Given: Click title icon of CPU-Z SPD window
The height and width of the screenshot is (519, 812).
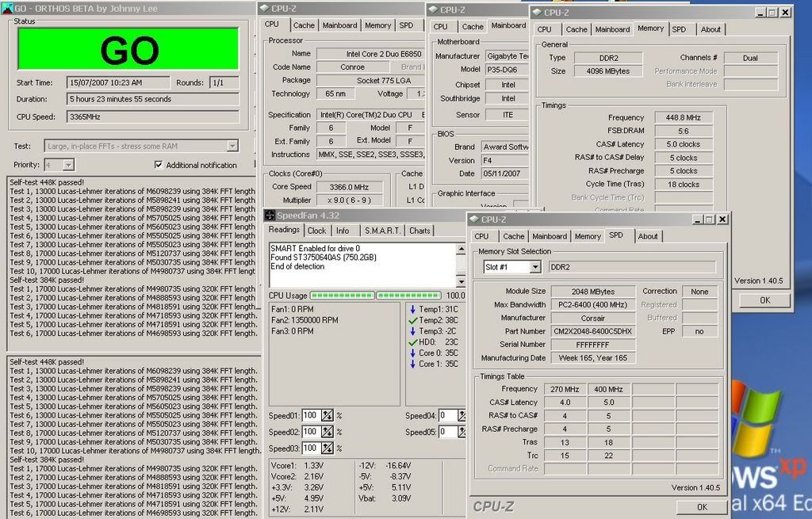Looking at the screenshot, I should point(474,219).
